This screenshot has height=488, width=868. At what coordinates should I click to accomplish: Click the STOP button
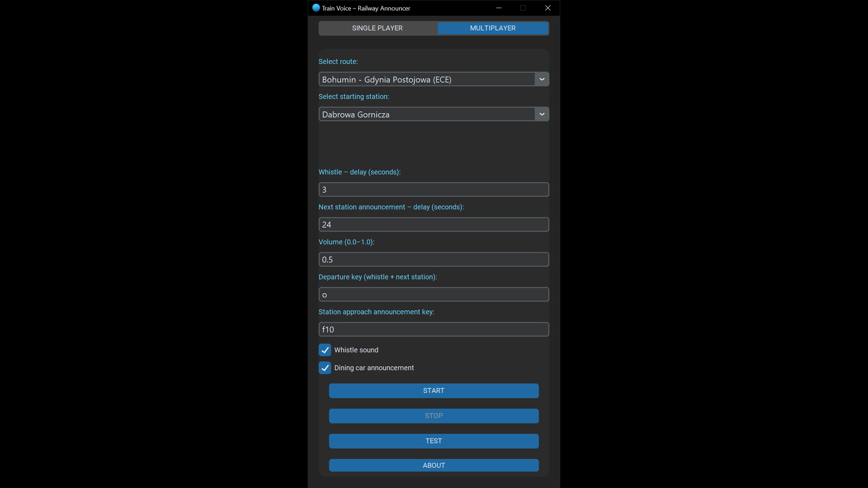[x=434, y=416]
